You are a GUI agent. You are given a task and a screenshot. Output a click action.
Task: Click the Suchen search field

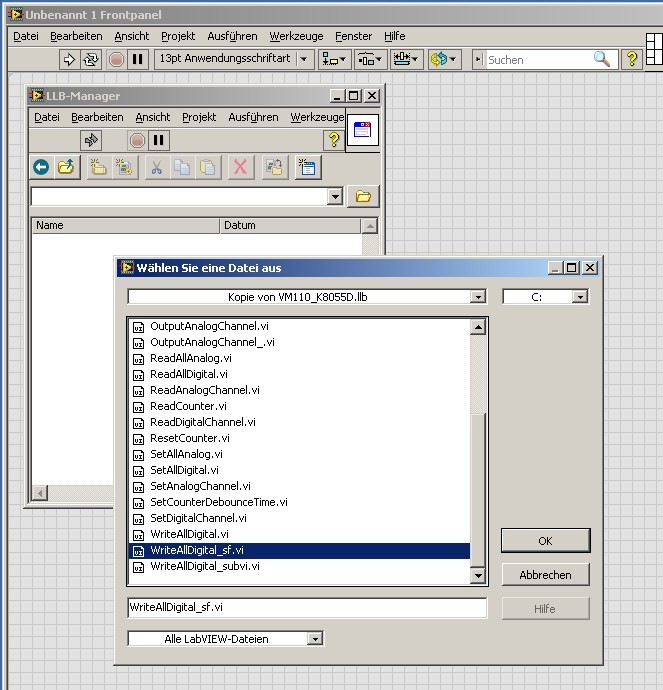[539, 60]
